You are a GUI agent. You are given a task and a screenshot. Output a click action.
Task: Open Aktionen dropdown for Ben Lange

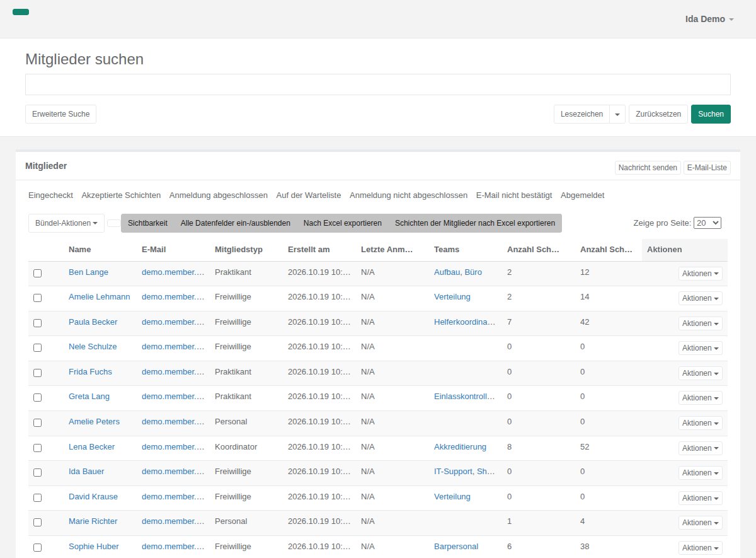tap(701, 274)
